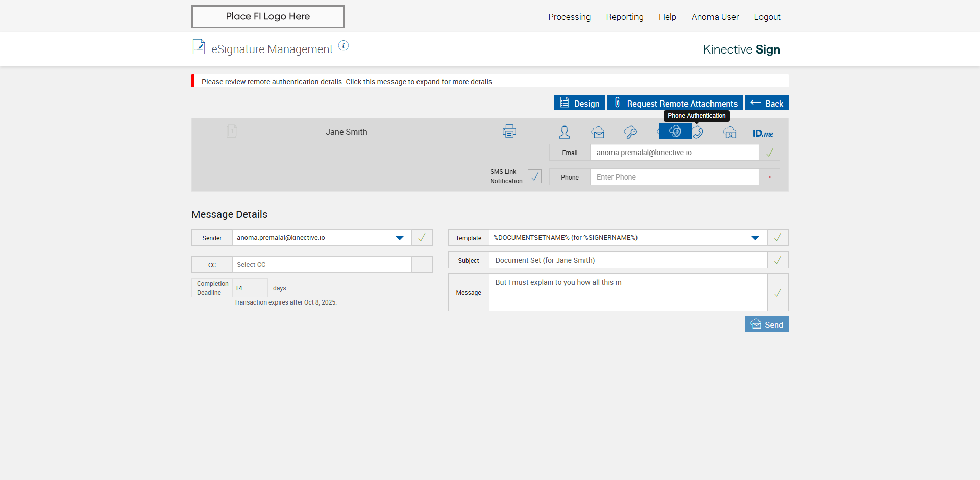Click the Completion Deadline days field
The height and width of the screenshot is (480, 980).
click(250, 288)
